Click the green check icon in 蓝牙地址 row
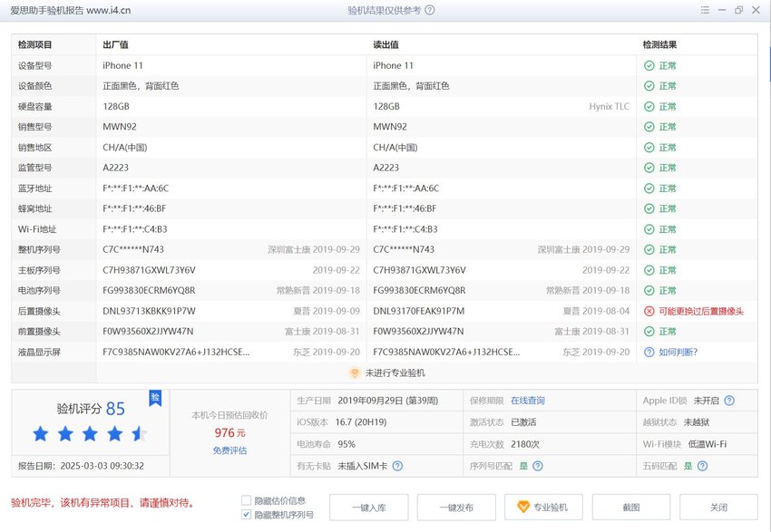 [x=649, y=189]
